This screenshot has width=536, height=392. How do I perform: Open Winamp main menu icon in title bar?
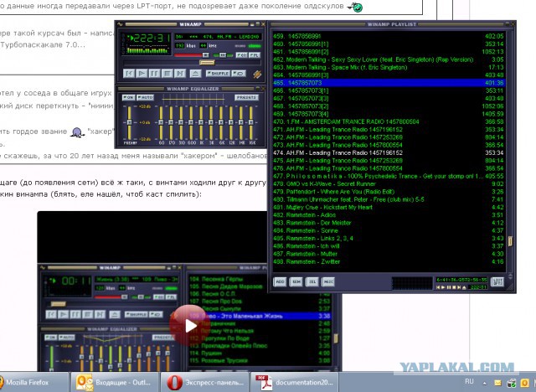click(120, 24)
